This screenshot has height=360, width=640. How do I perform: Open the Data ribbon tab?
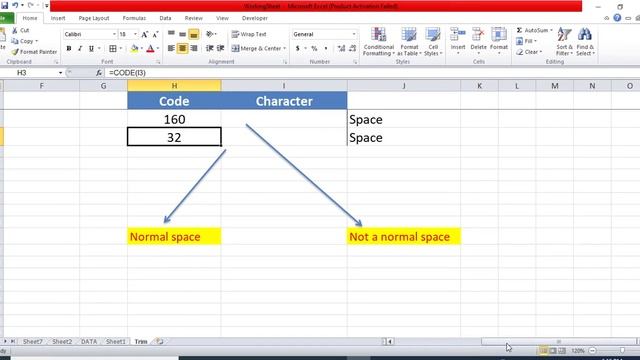165,18
